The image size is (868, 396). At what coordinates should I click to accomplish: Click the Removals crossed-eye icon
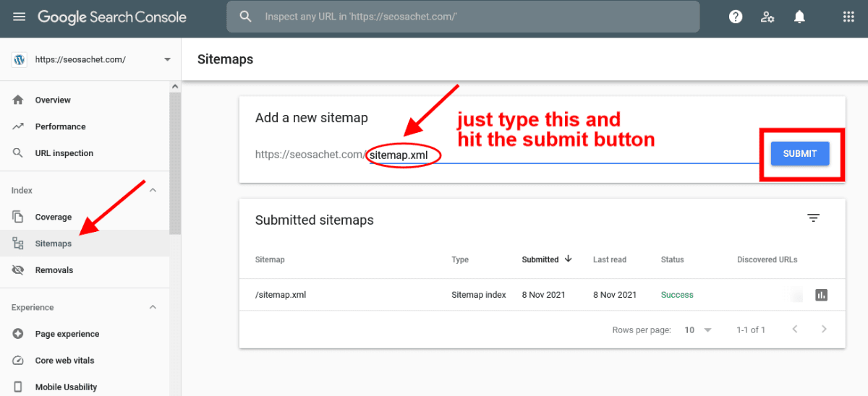pos(18,270)
